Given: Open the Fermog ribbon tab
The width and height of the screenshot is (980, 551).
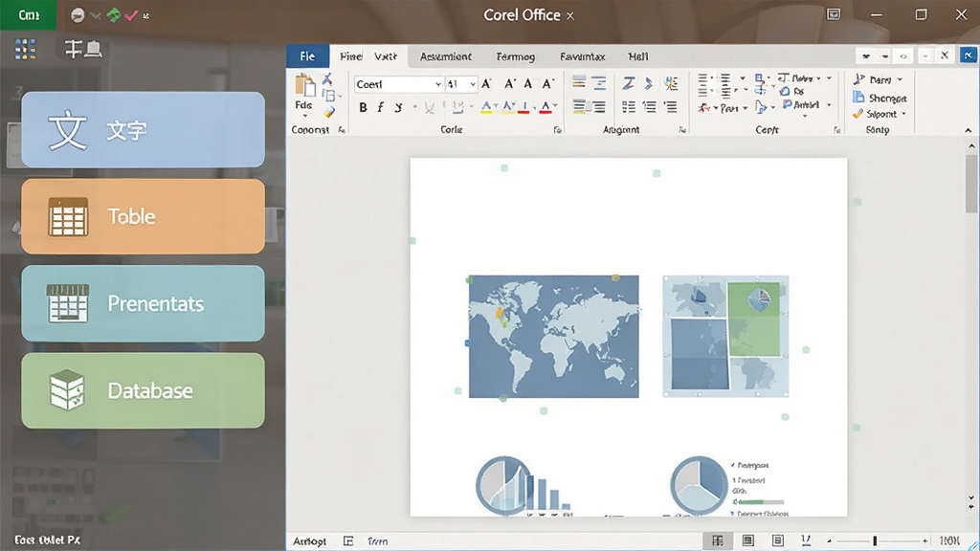Looking at the screenshot, I should (x=516, y=56).
